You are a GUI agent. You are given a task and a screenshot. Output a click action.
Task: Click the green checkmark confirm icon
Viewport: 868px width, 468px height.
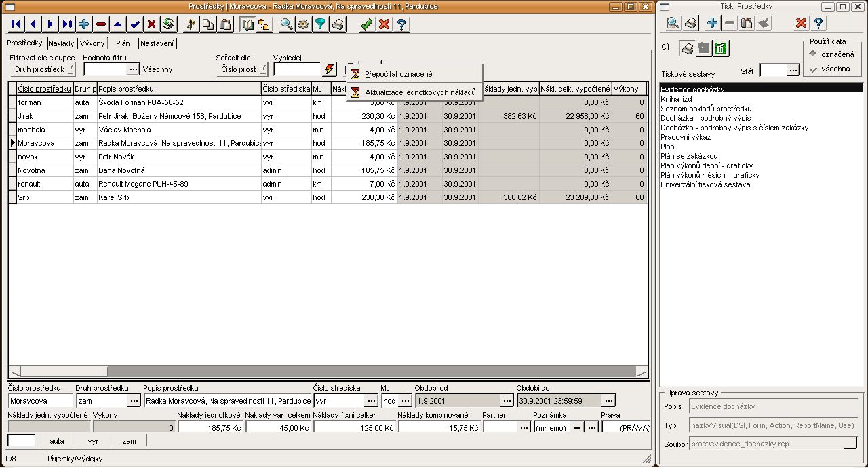point(367,24)
